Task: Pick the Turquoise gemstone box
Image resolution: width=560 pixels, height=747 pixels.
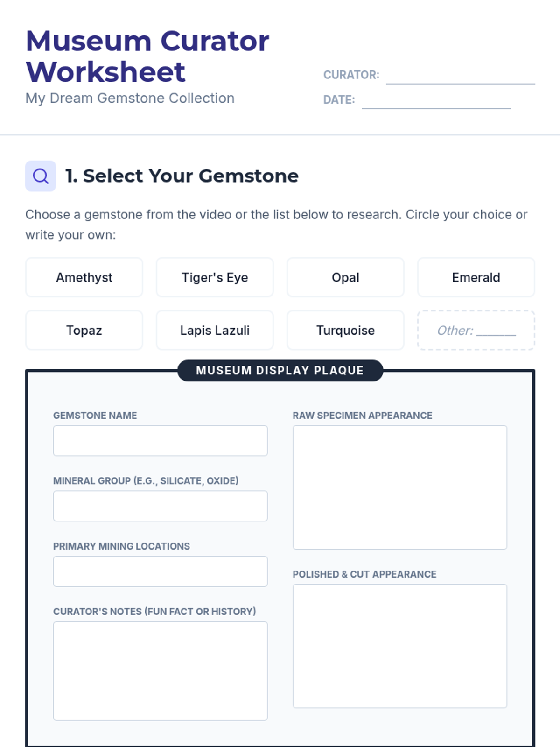Action: 345,330
